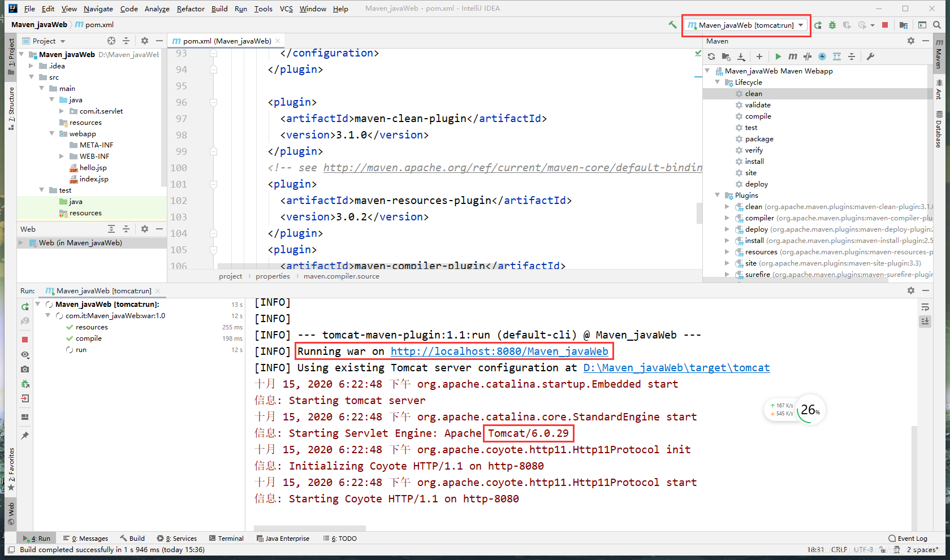Run Maven build with green play icon
The width and height of the screenshot is (950, 560).
(778, 57)
